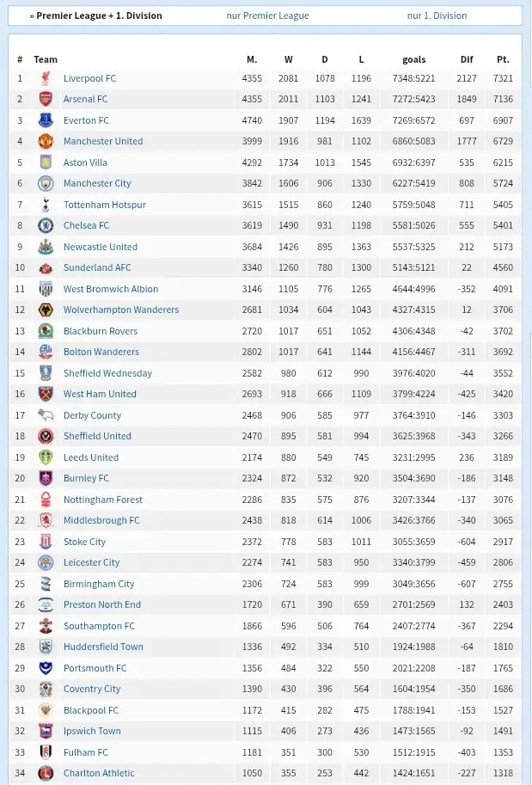Click the 'Pt.' column header
Viewport: 532px width, 785px height.
[503, 59]
